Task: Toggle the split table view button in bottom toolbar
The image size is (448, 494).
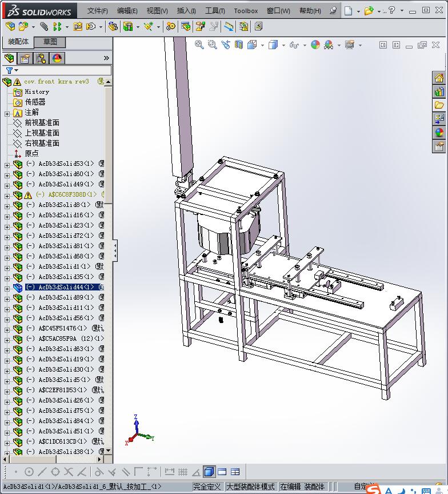Action: (235, 472)
